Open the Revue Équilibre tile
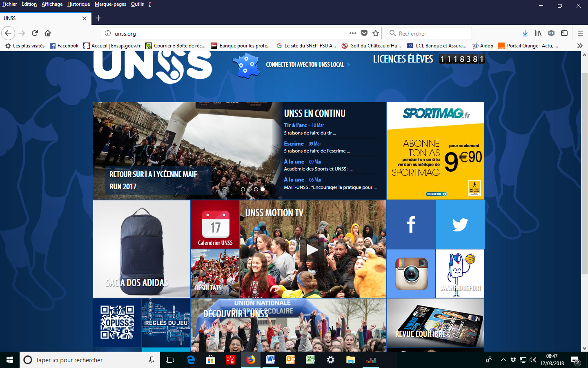 (x=436, y=323)
